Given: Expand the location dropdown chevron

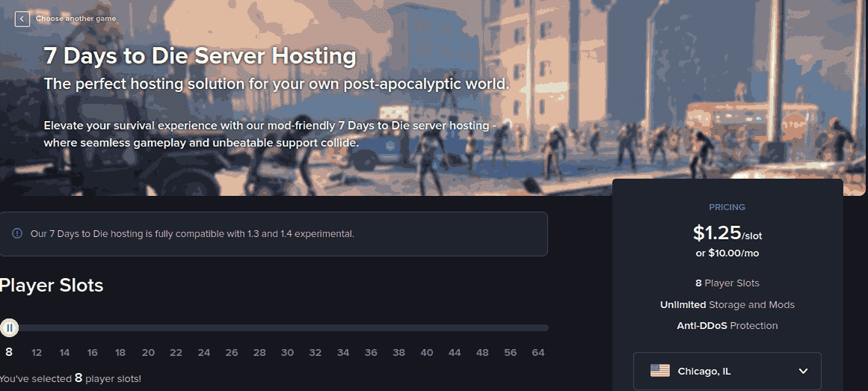Looking at the screenshot, I should tap(803, 371).
